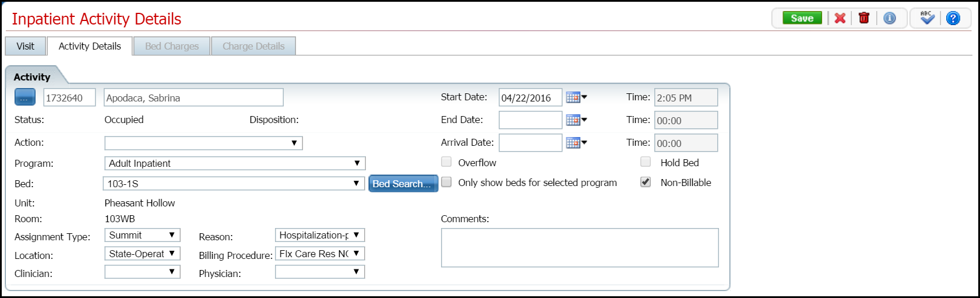Click the blue client lookup ellipsis button
Screen dimensions: 980x298
25,98
